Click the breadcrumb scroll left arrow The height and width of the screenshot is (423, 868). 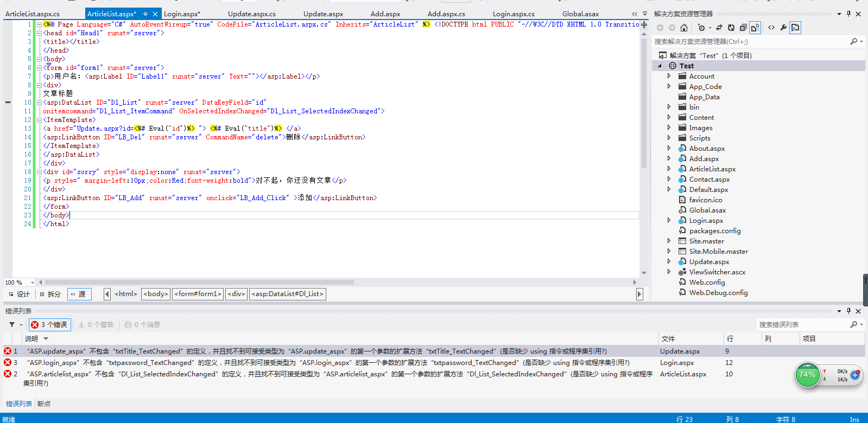click(x=107, y=294)
